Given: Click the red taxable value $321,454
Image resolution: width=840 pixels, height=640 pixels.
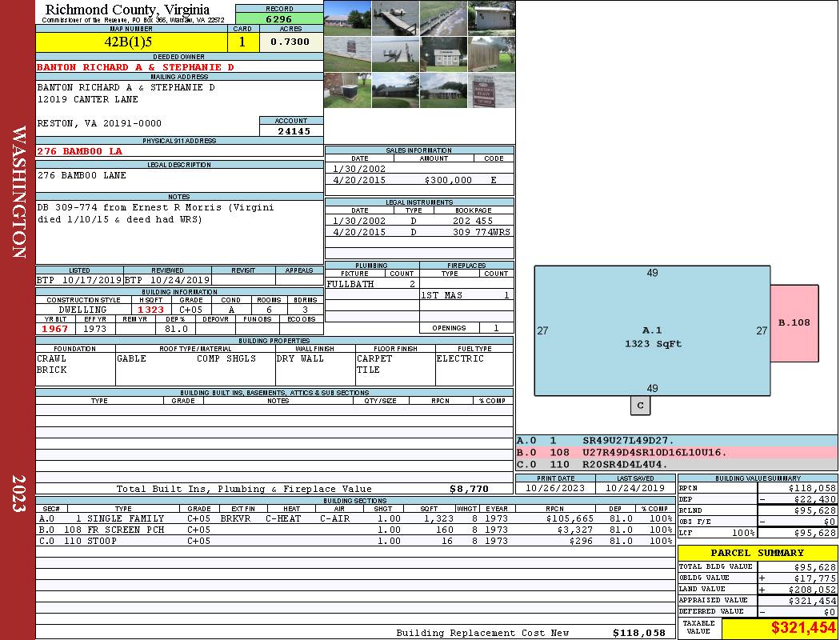Looking at the screenshot, I should click(779, 628).
